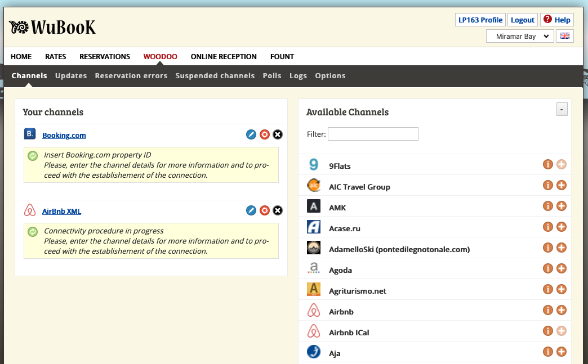This screenshot has height=364, width=588.
Task: Add the Agoda channel
Action: [x=562, y=268]
